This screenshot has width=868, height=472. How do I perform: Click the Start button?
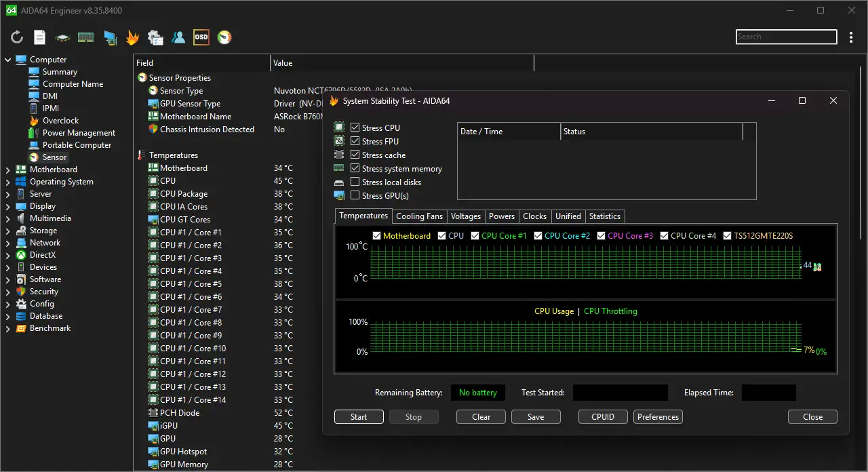(359, 417)
